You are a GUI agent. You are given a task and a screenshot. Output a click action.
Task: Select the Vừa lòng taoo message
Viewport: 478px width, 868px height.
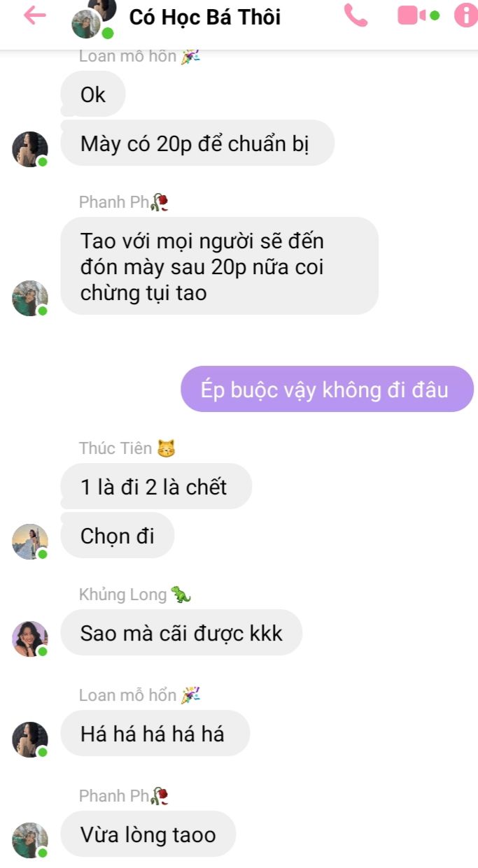[148, 834]
